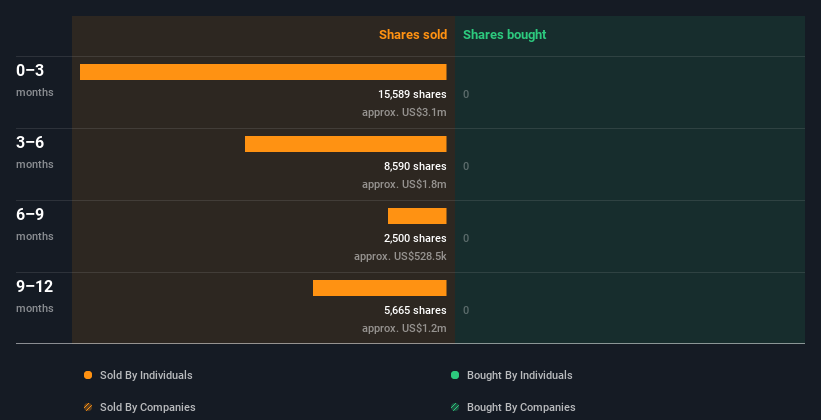Viewport: 821px width, 420px height.
Task: Click the bought value 0 in 0–3 months row
Action: coord(466,95)
